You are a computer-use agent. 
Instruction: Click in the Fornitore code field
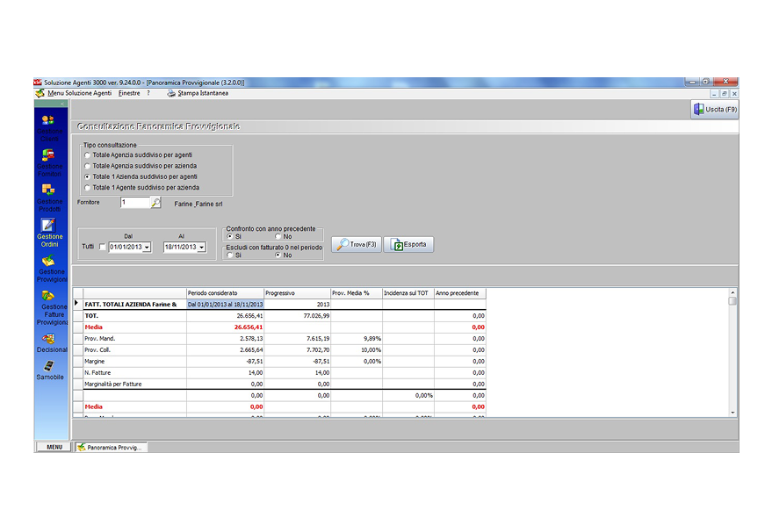134,203
